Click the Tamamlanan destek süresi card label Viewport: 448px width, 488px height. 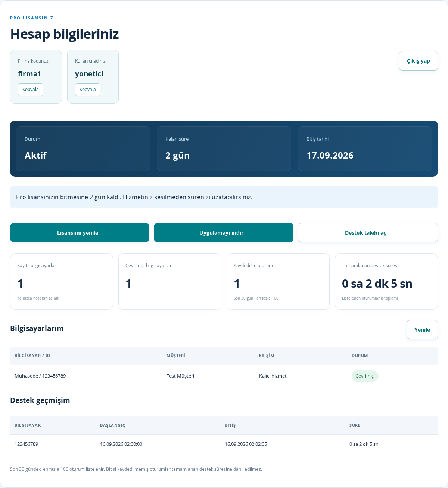click(x=370, y=266)
